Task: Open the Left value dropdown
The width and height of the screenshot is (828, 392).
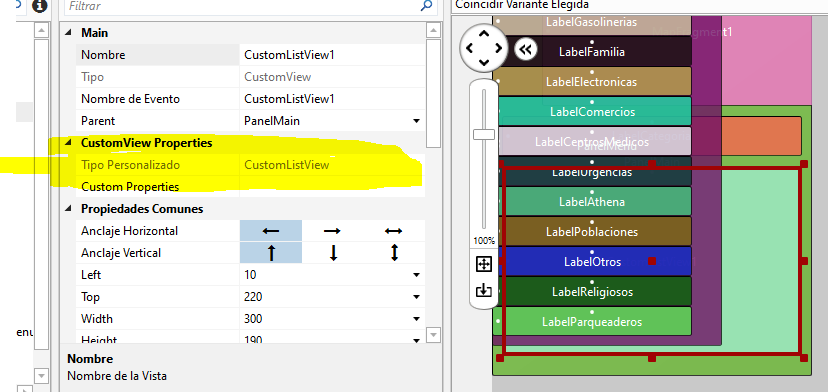Action: tap(416, 275)
